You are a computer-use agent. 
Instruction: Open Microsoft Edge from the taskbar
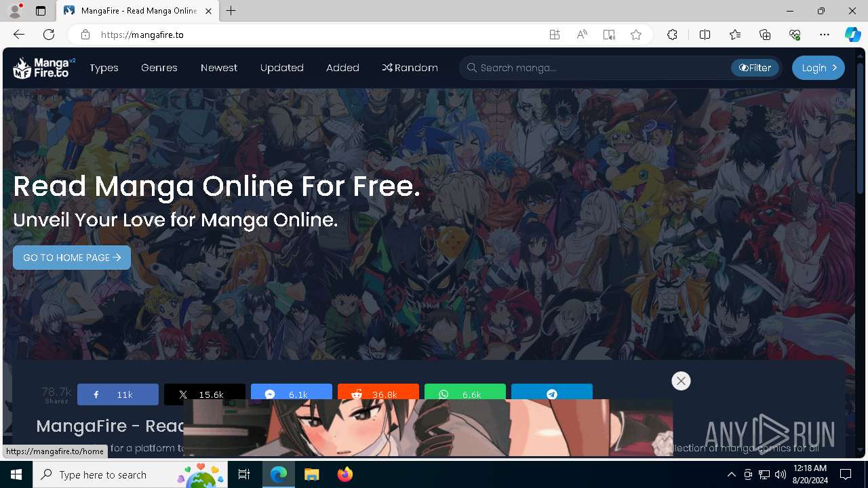[279, 474]
